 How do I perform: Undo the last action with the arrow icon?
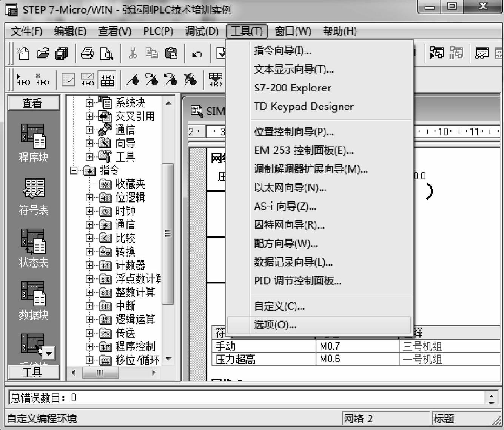pos(197,54)
